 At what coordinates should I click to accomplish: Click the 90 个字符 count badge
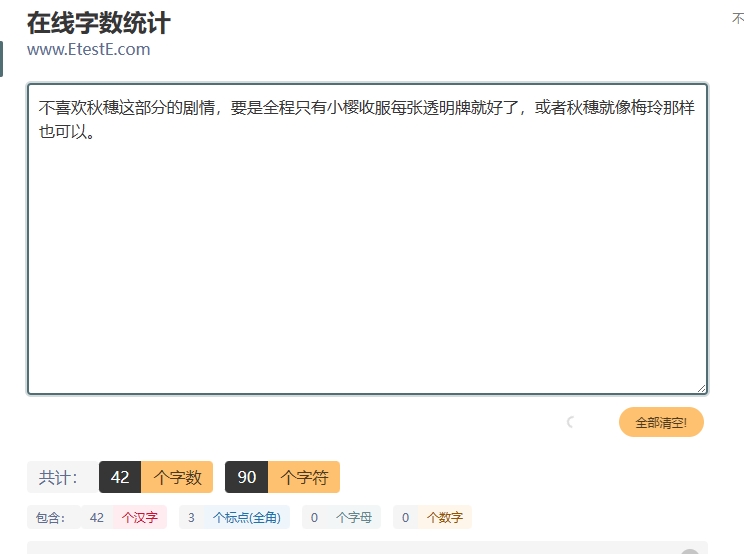282,477
